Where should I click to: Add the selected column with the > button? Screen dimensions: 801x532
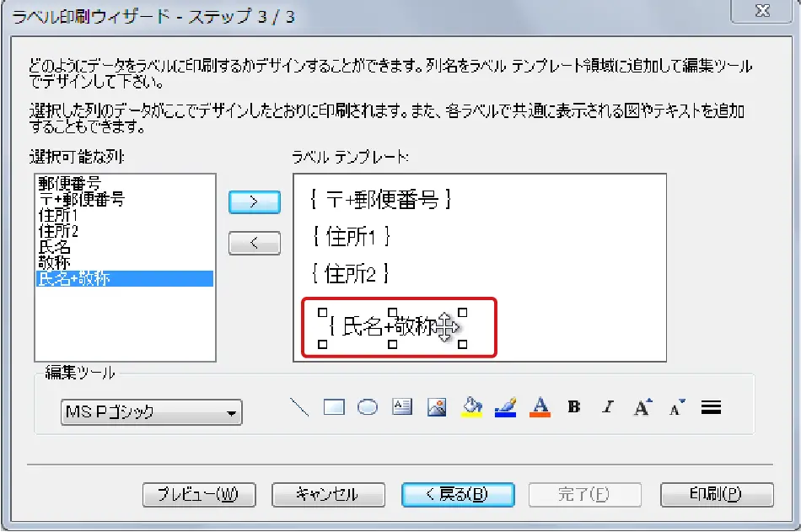pos(255,202)
